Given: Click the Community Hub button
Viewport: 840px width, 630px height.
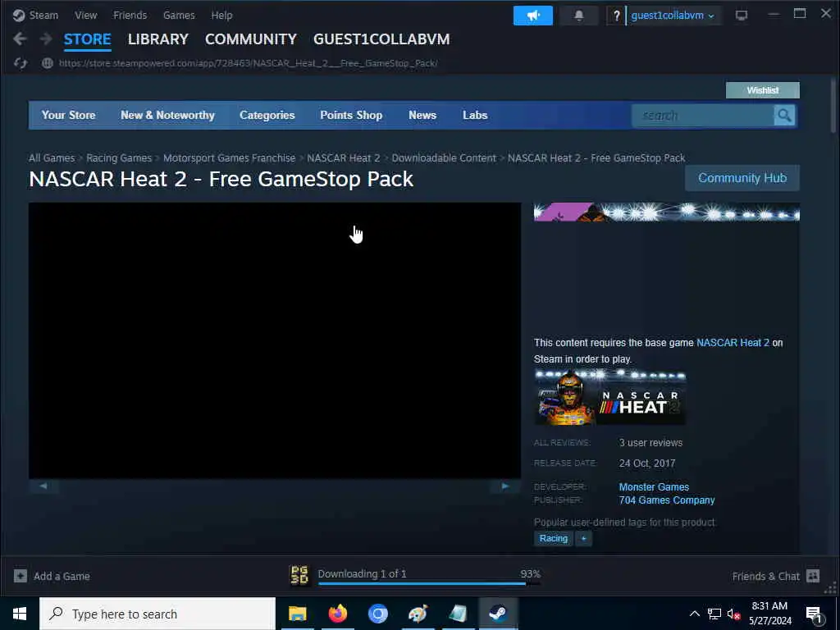Looking at the screenshot, I should [x=742, y=178].
